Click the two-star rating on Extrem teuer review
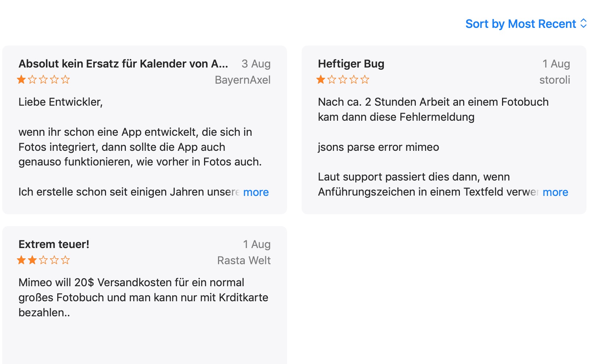The height and width of the screenshot is (364, 596). point(43,260)
